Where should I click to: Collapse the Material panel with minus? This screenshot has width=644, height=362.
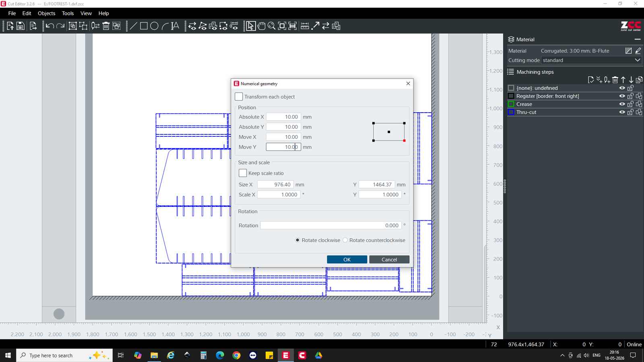[x=637, y=39]
